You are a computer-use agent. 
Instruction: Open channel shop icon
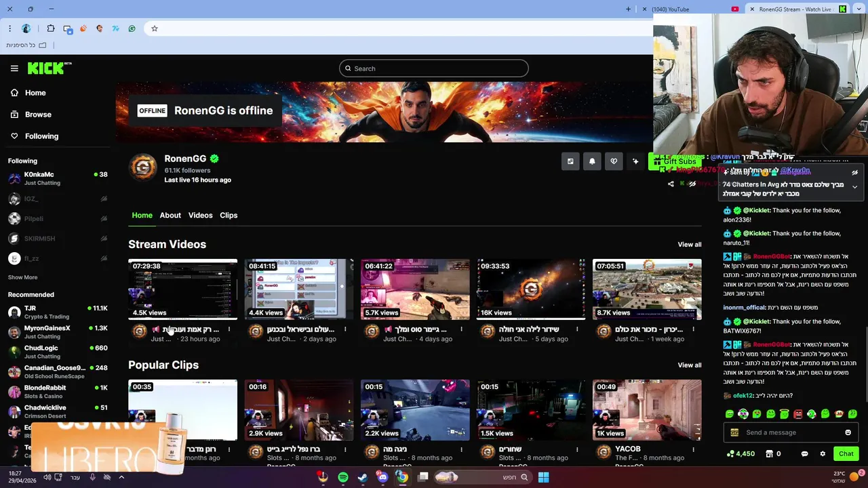[x=769, y=454]
